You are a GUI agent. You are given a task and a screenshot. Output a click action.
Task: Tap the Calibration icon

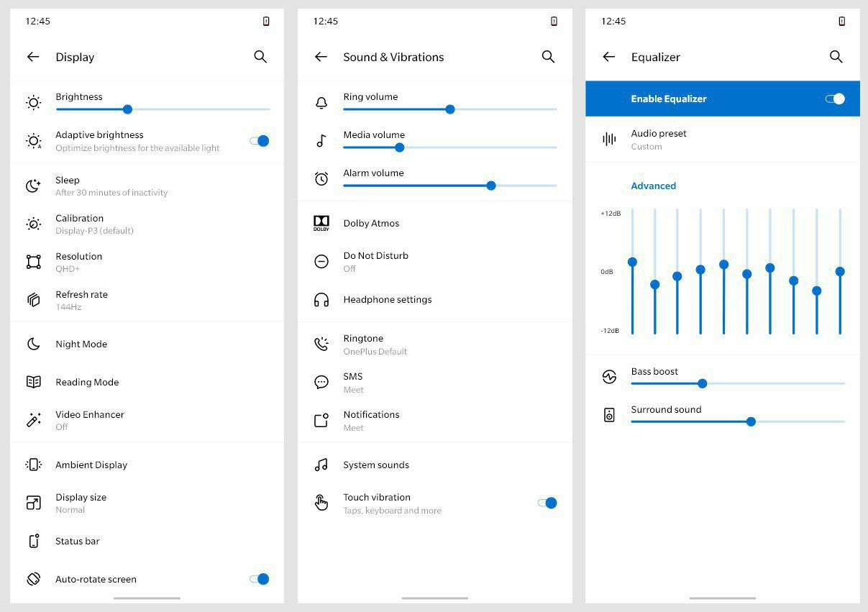tap(33, 224)
